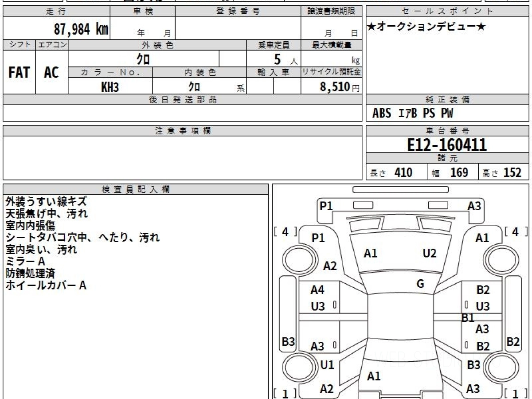Click the 譲渡書類期限 header
532x399 pixels.
click(332, 12)
